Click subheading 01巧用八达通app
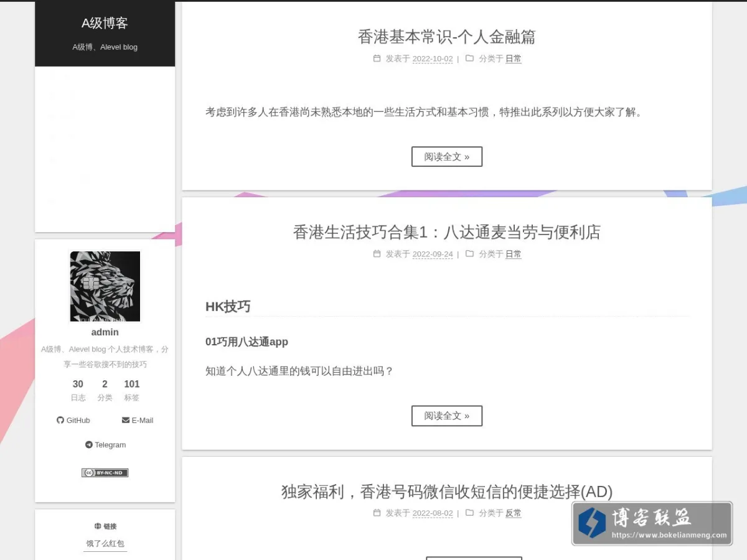The width and height of the screenshot is (747, 560). pos(247,342)
